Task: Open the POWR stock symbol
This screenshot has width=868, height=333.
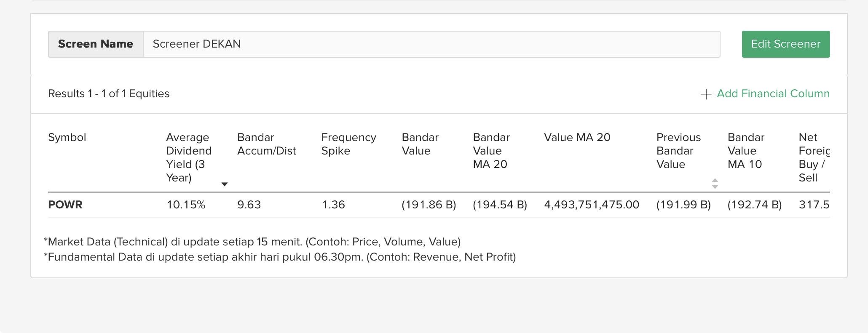Action: [65, 205]
